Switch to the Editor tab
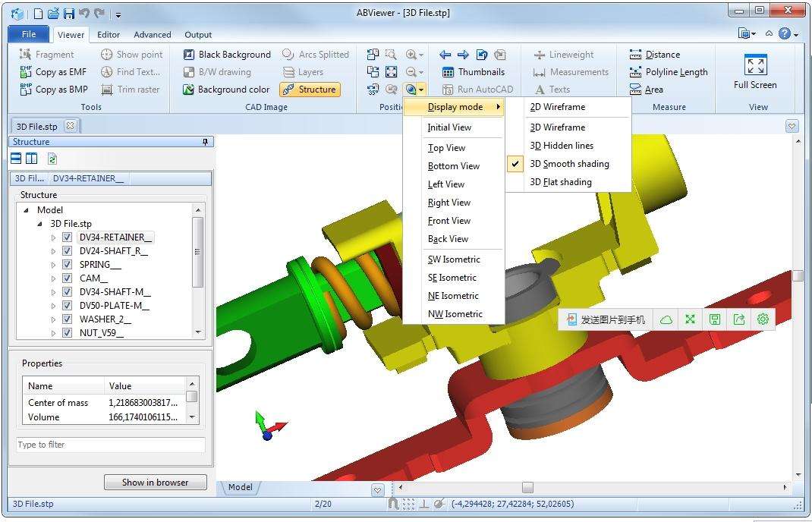The height and width of the screenshot is (522, 812). tap(109, 35)
